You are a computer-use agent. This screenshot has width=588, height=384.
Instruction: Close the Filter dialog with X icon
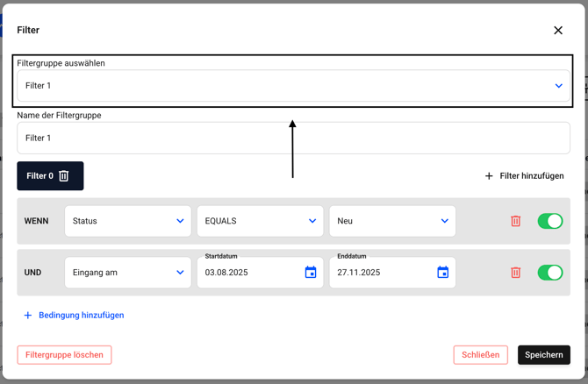coord(558,31)
